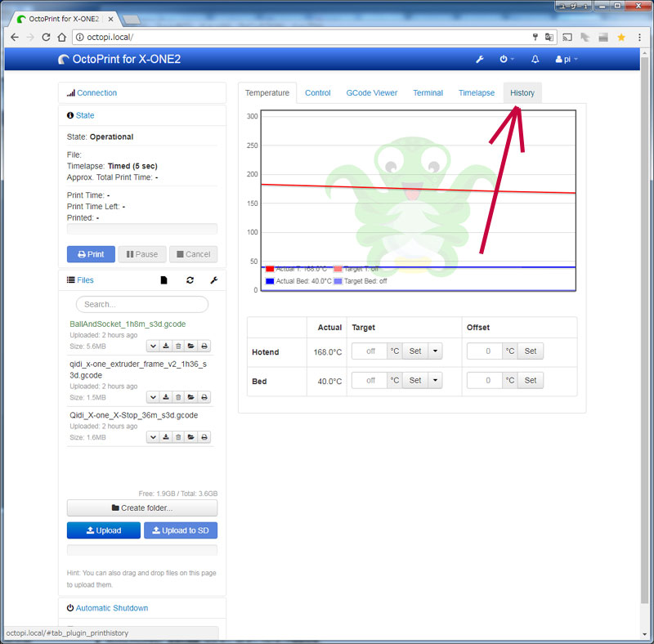Click the Hotend target temperature field
The image size is (654, 644).
point(370,351)
